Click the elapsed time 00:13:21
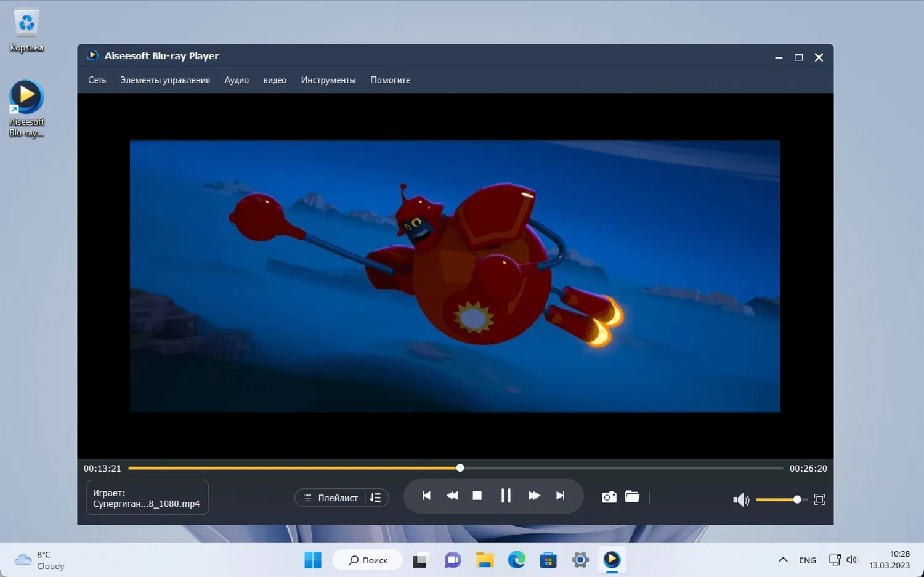924x577 pixels. click(102, 469)
